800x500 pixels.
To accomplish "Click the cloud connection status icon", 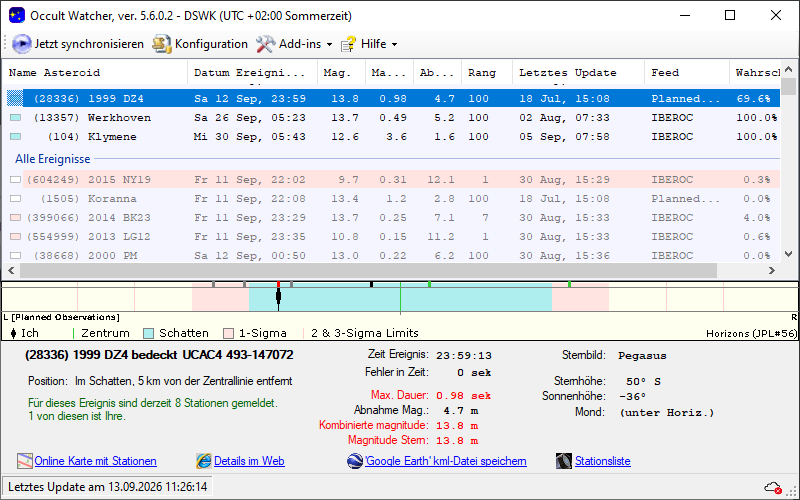I will 773,487.
